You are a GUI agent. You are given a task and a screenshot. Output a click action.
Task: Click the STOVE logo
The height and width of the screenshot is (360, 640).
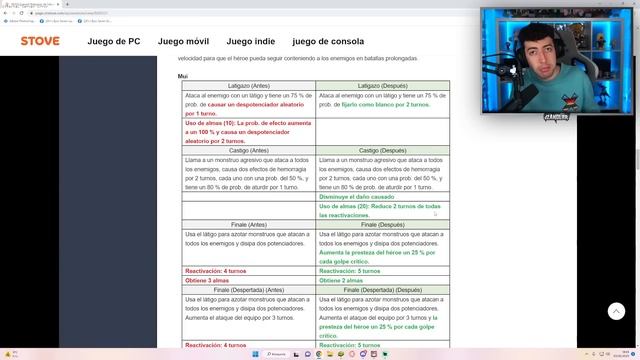click(x=40, y=41)
